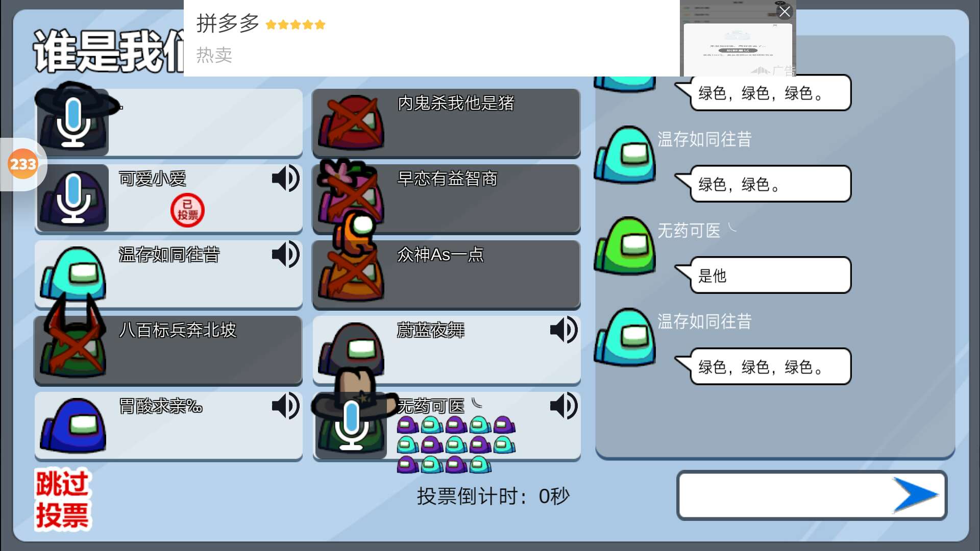Screen dimensions: 980x551
Task: Click the orange 233 floating badge
Action: [23, 164]
